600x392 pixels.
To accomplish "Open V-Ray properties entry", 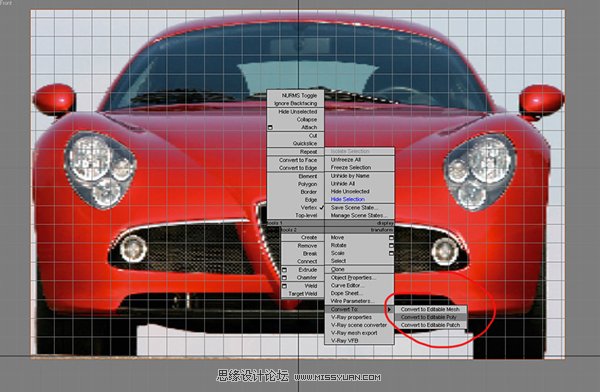I will [351, 317].
